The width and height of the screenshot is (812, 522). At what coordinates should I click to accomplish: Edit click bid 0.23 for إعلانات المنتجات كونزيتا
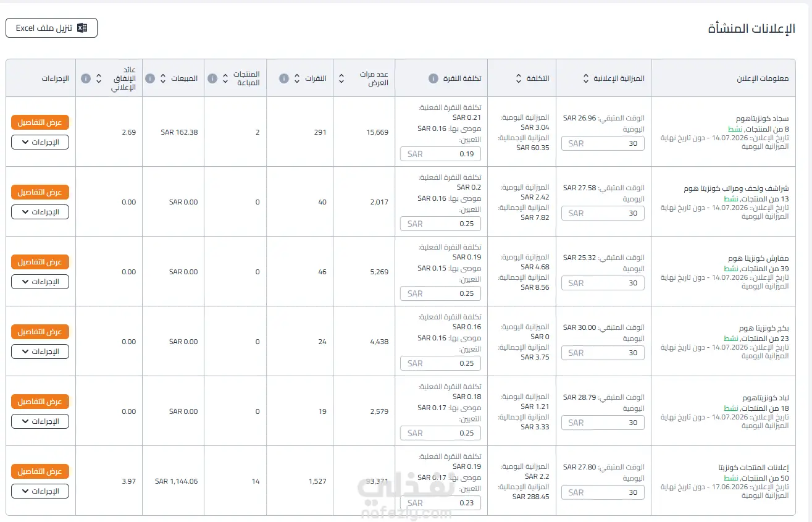point(440,503)
